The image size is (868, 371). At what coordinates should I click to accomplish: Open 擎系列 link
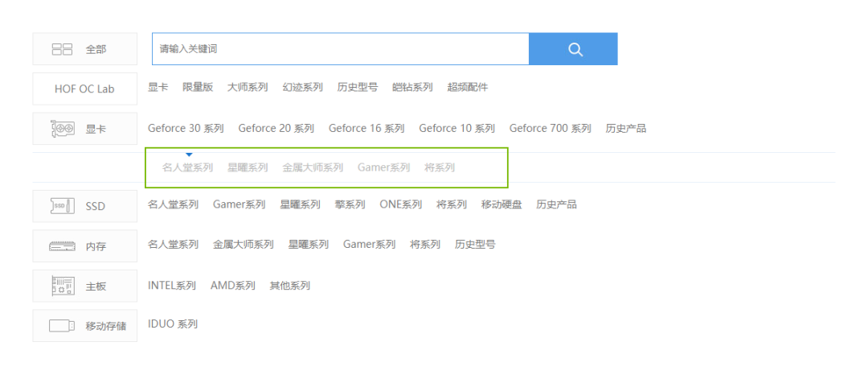pyautogui.click(x=350, y=204)
